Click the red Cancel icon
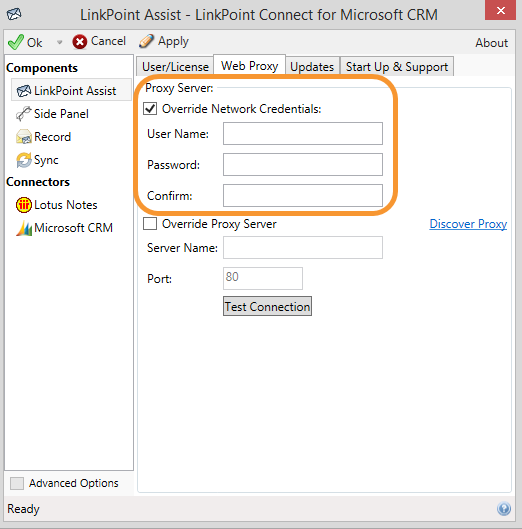522x529 pixels. 80,42
